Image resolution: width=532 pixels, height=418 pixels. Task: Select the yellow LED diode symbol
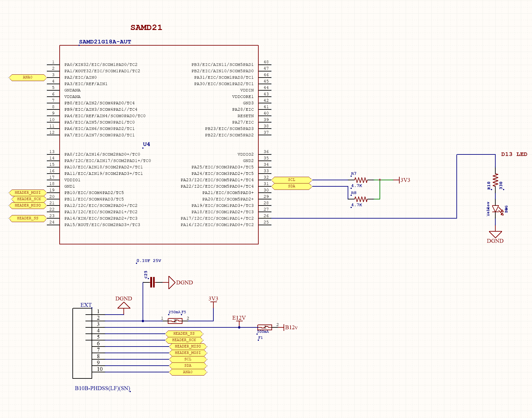(496, 210)
